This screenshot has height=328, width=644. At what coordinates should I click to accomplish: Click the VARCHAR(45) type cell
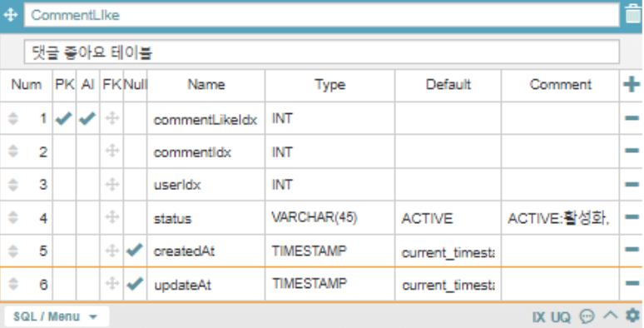point(330,217)
